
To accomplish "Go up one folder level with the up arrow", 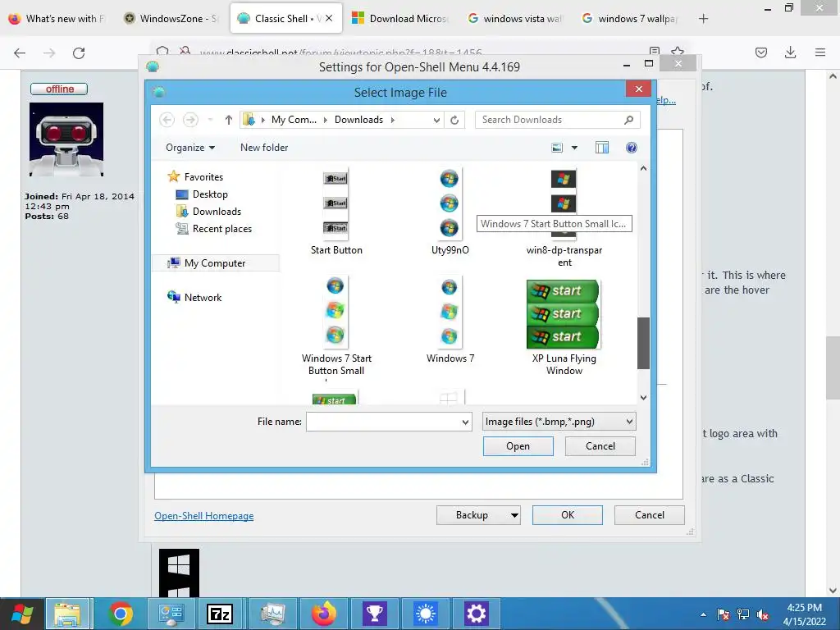I will tap(229, 120).
